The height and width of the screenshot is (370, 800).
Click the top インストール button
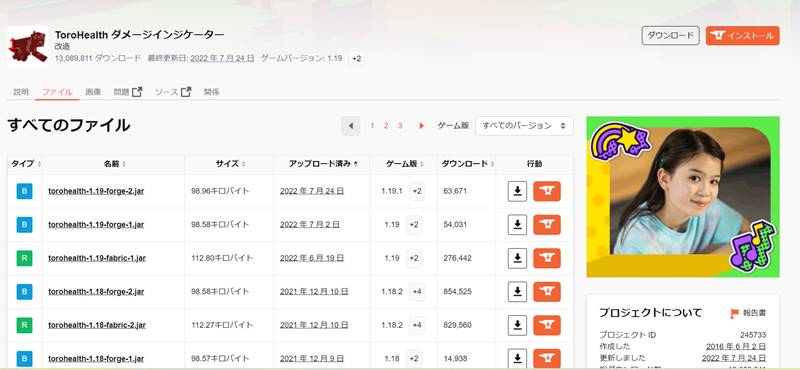[x=743, y=36]
